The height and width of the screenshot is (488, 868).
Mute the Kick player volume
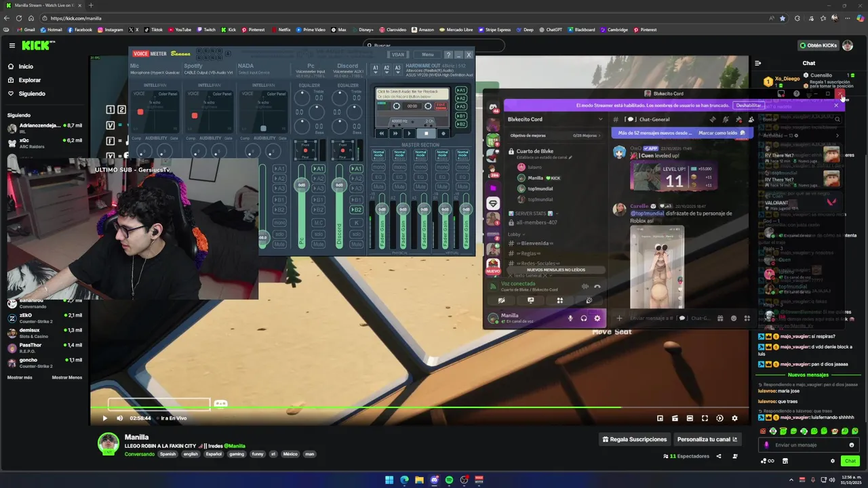click(x=119, y=418)
